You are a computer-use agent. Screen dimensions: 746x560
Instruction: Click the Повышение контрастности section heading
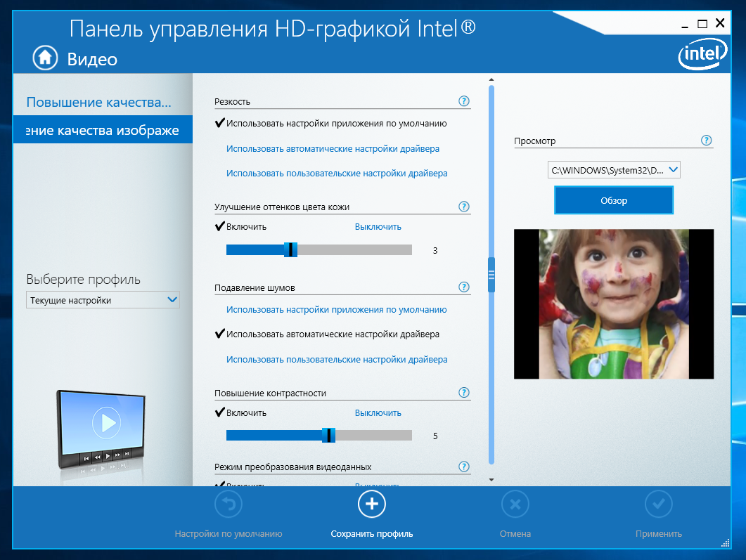pyautogui.click(x=270, y=393)
